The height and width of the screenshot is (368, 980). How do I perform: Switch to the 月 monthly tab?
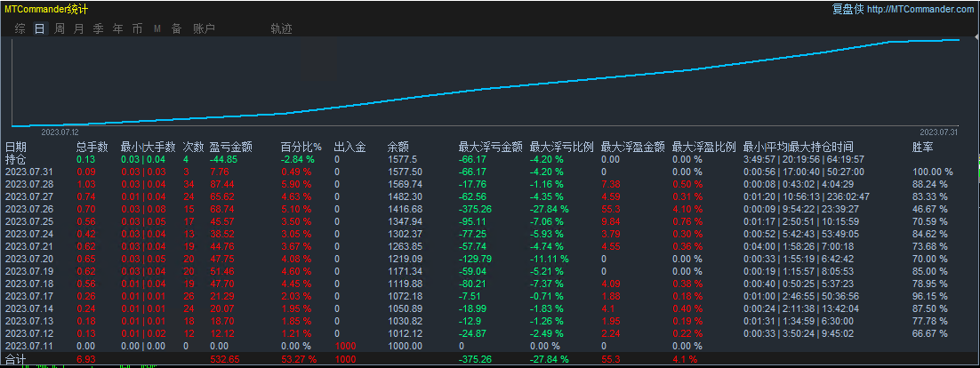coord(78,28)
